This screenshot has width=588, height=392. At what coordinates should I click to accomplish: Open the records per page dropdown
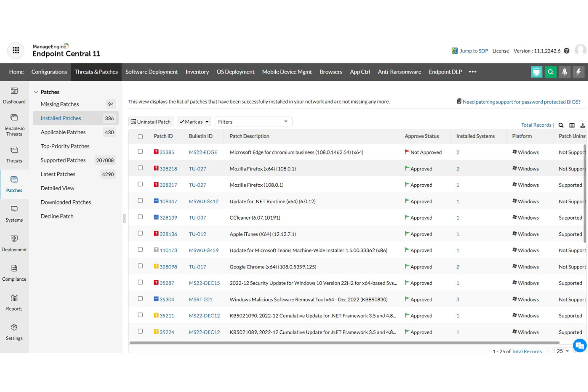point(563,351)
